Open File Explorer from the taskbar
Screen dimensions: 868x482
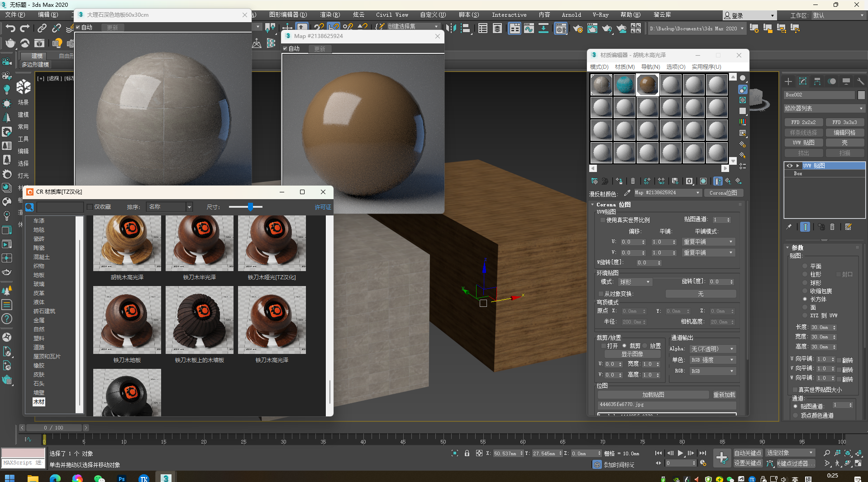click(33, 478)
